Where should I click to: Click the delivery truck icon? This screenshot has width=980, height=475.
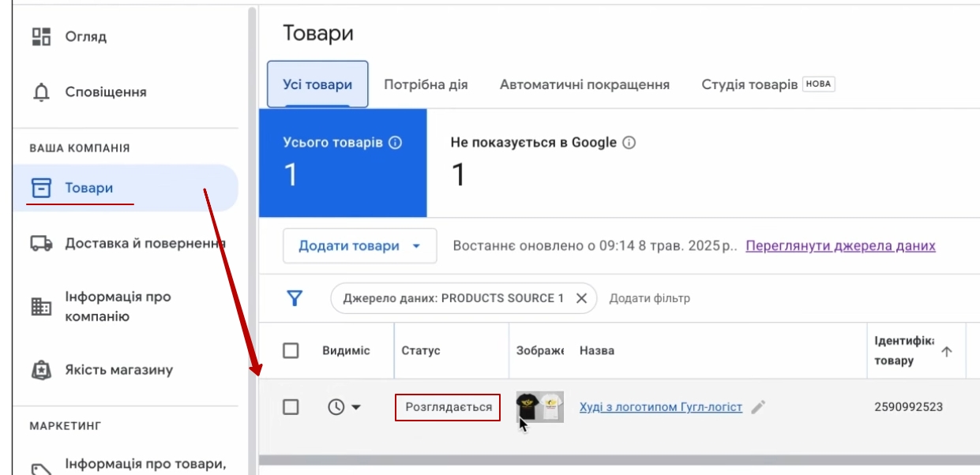coord(41,244)
